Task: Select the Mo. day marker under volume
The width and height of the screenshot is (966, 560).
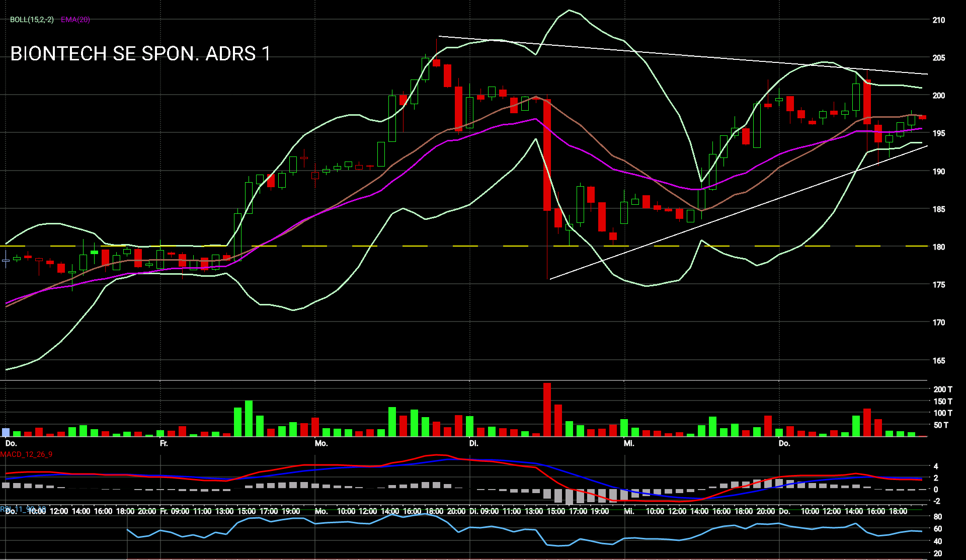Action: pos(321,443)
